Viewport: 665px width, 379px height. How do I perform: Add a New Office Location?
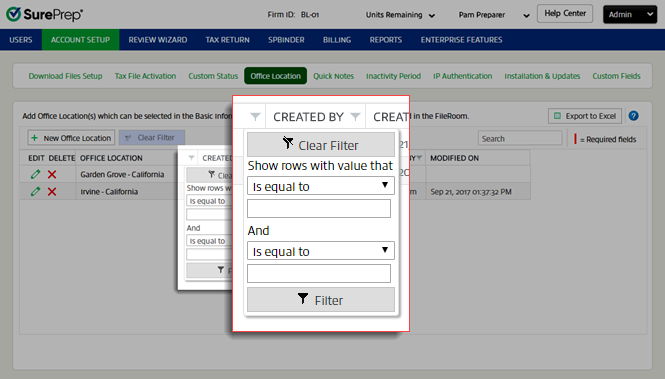(x=71, y=138)
